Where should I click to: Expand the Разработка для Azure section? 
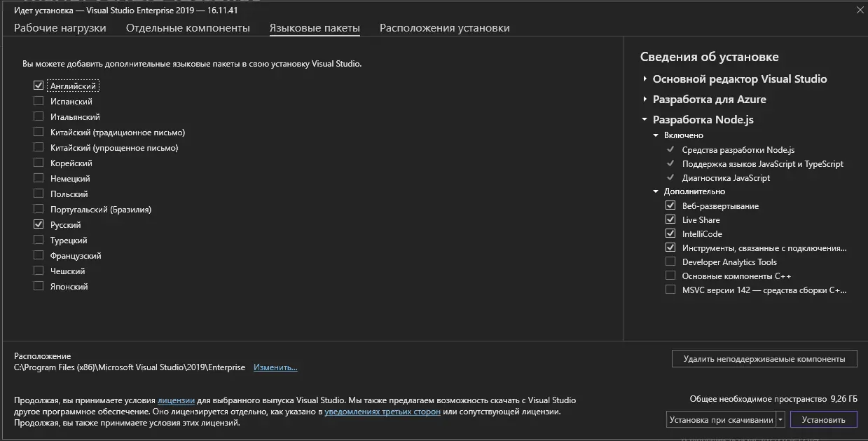645,100
